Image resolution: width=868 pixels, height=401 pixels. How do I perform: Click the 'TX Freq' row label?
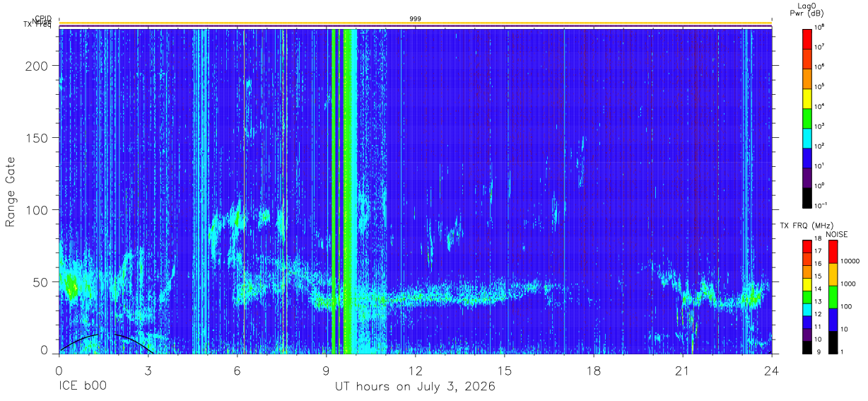[x=37, y=25]
